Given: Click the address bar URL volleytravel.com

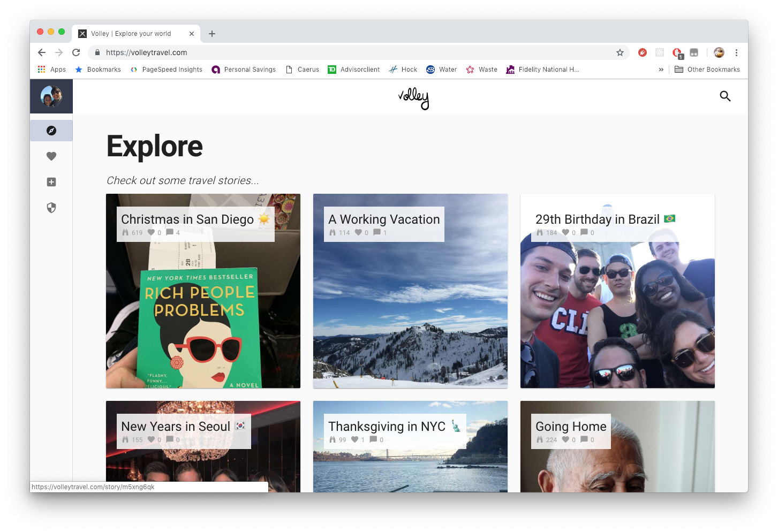Looking at the screenshot, I should click(147, 52).
